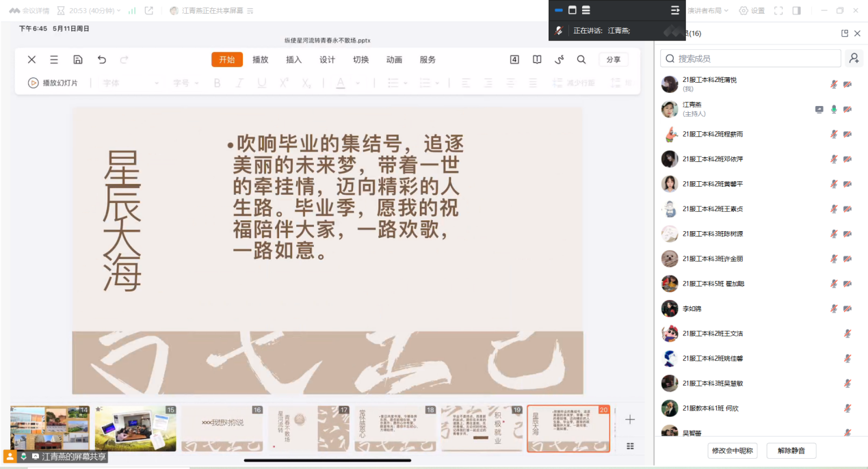Click the 修改会中昵称 button

732,451
